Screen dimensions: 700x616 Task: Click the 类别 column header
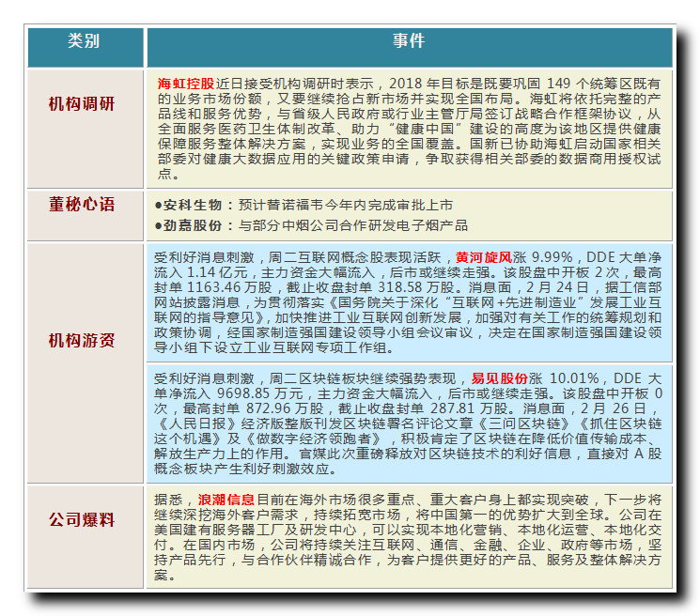pyautogui.click(x=86, y=47)
